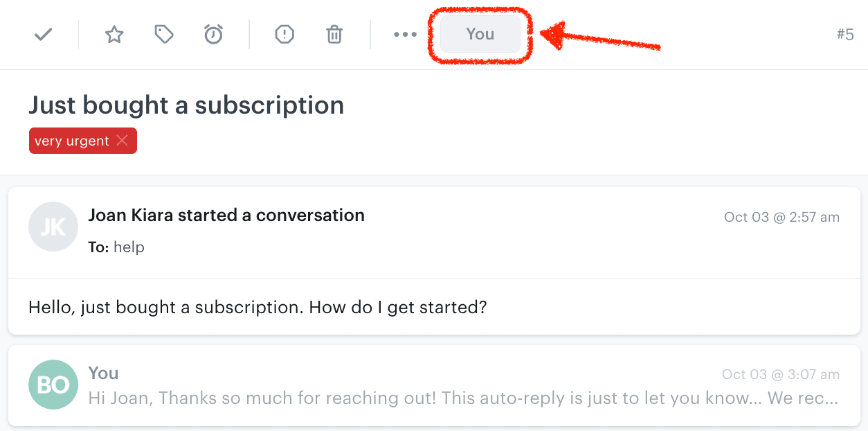Mark the conversation as spam

(284, 33)
